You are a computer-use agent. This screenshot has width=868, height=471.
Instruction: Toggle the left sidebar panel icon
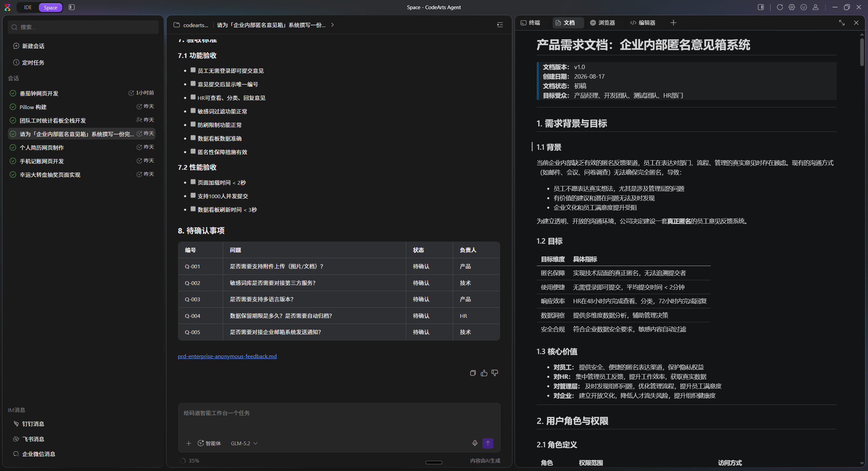pos(72,7)
